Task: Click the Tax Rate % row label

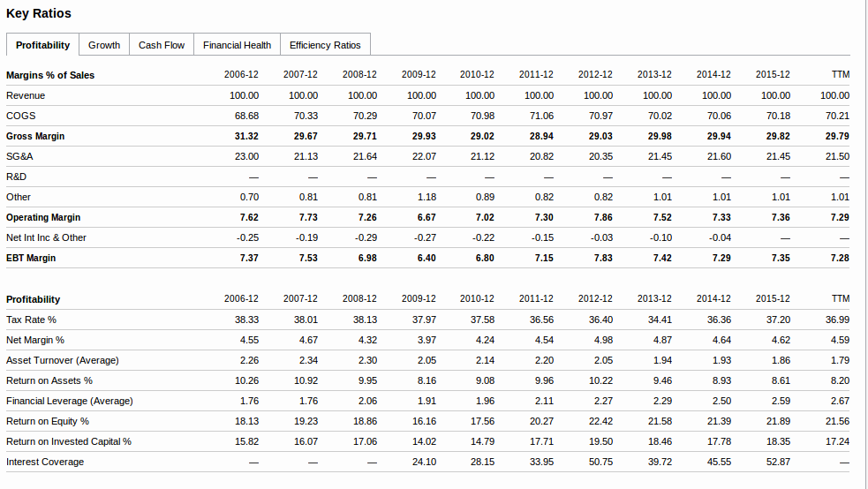Action: [31, 320]
